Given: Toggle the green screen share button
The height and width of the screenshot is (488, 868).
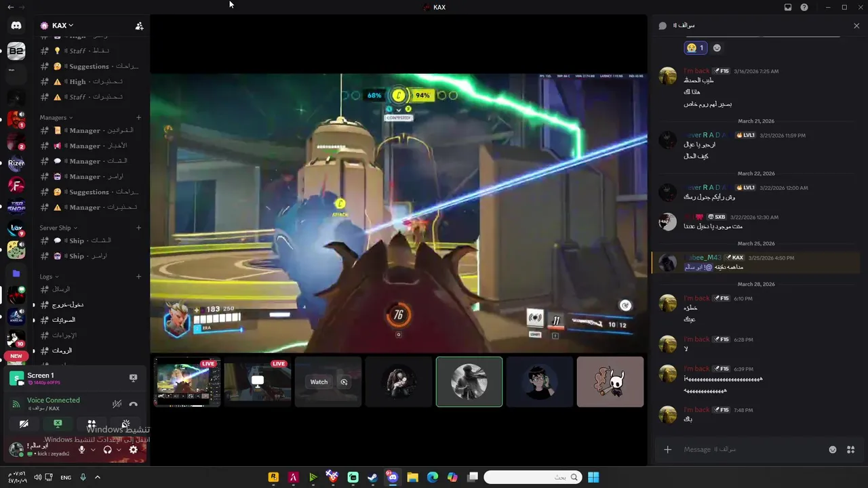Looking at the screenshot, I should coord(58,424).
